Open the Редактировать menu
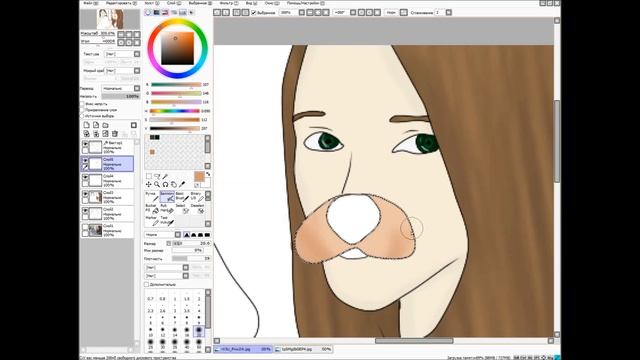Viewport: 640px width, 360px height. 121,3
